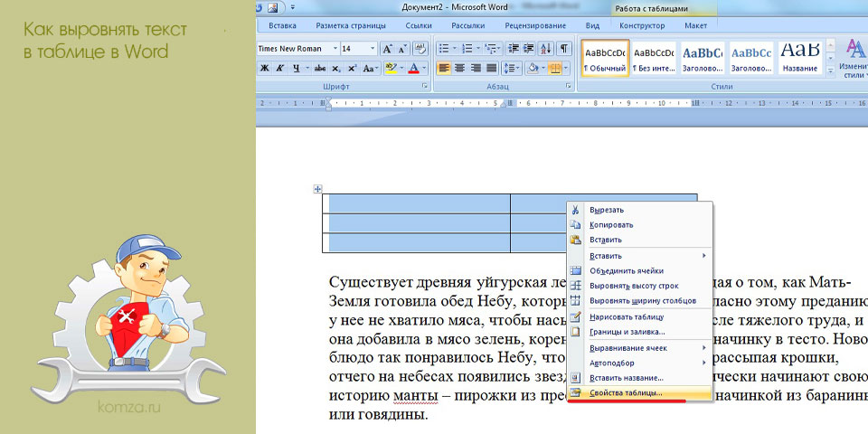Image resolution: width=868 pixels, height=434 pixels.
Task: Click the table move handle
Action: [317, 189]
